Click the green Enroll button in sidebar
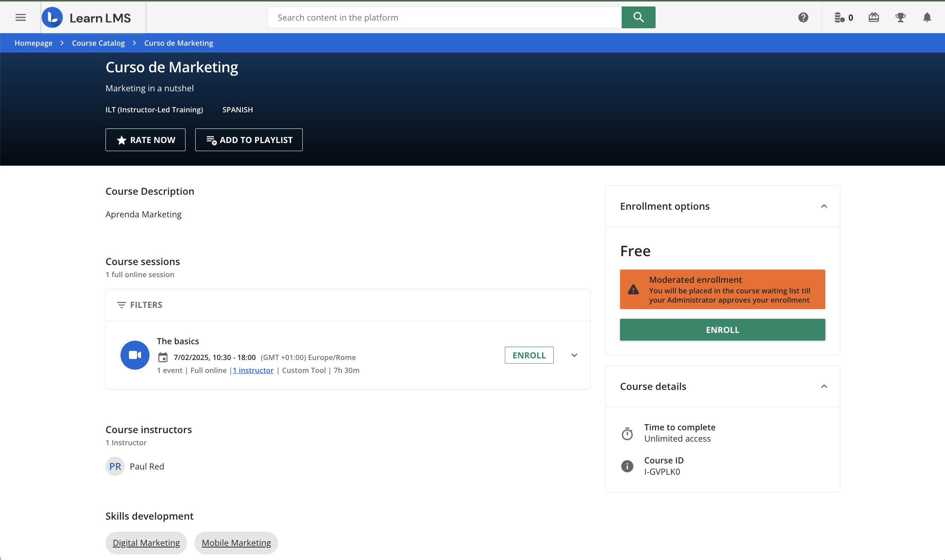 722,330
